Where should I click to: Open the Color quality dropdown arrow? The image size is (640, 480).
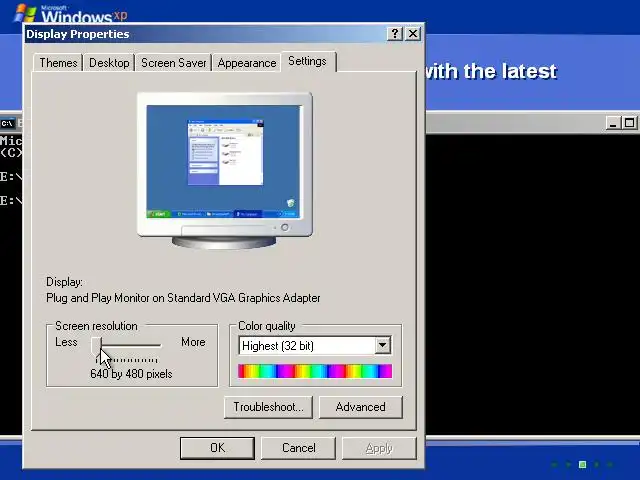point(382,345)
